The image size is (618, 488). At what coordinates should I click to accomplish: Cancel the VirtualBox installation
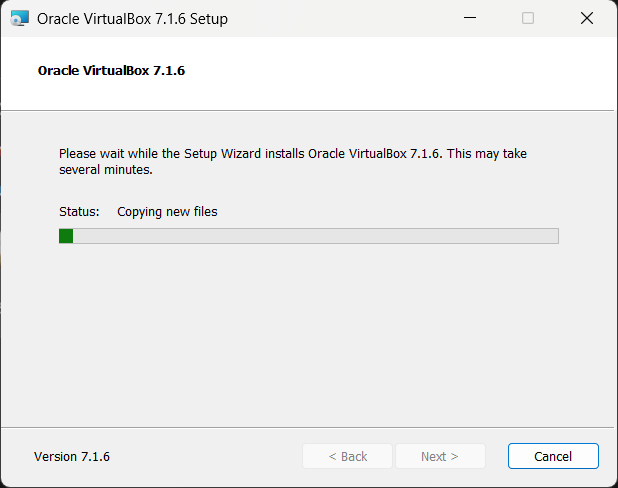(553, 456)
